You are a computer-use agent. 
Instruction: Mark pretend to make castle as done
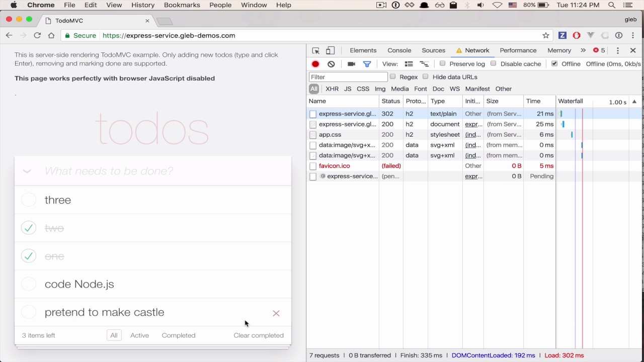(29, 312)
